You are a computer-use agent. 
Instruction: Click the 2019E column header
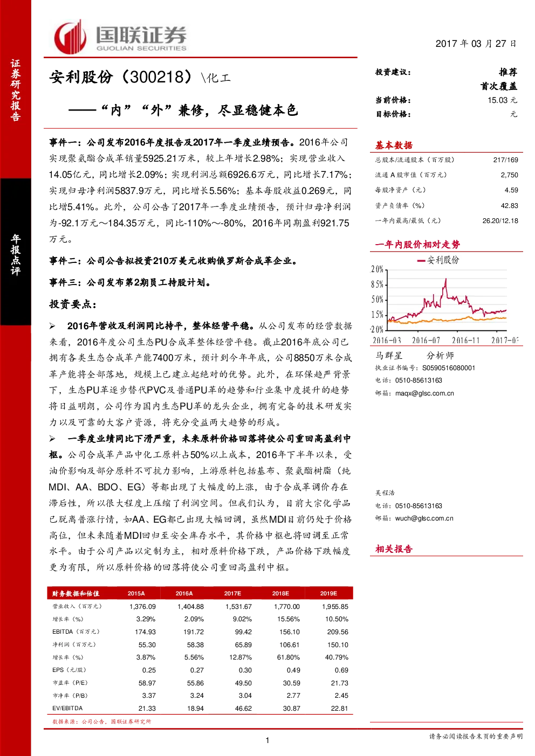(x=328, y=593)
